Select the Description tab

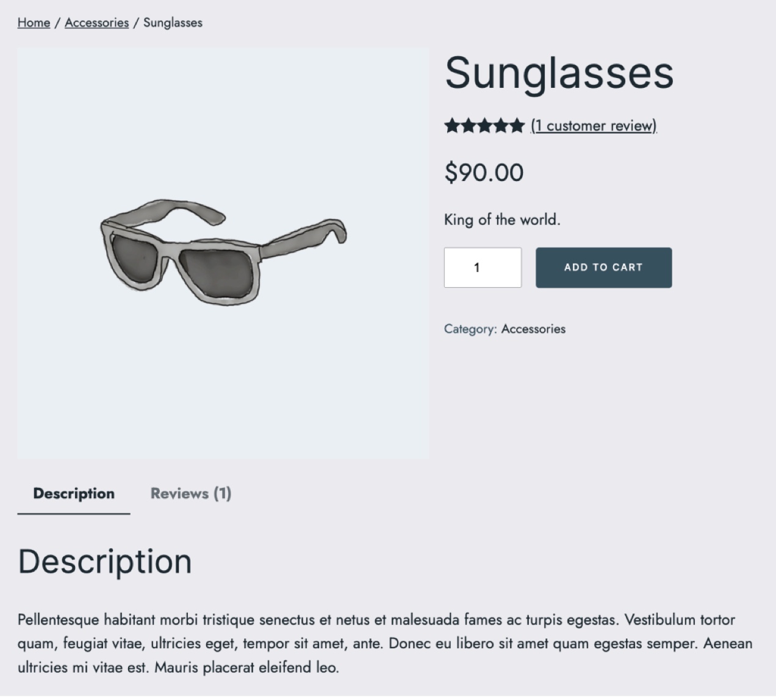[x=74, y=493]
